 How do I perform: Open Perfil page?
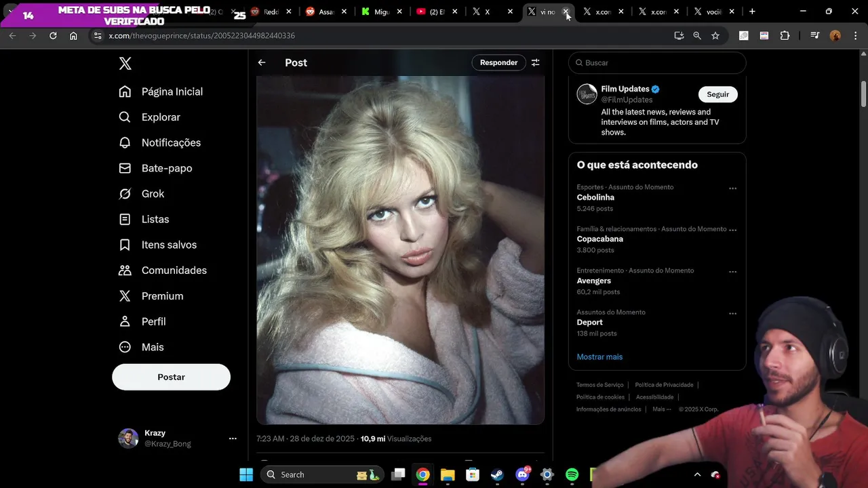(142, 321)
